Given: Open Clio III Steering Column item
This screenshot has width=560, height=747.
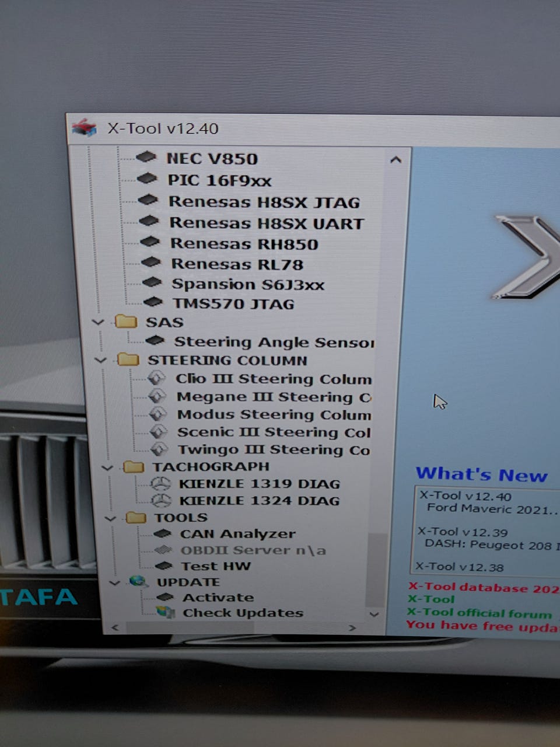Looking at the screenshot, I should point(274,379).
